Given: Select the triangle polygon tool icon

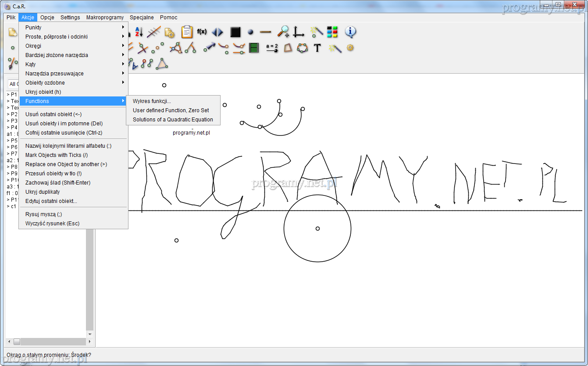Looking at the screenshot, I should click(162, 64).
